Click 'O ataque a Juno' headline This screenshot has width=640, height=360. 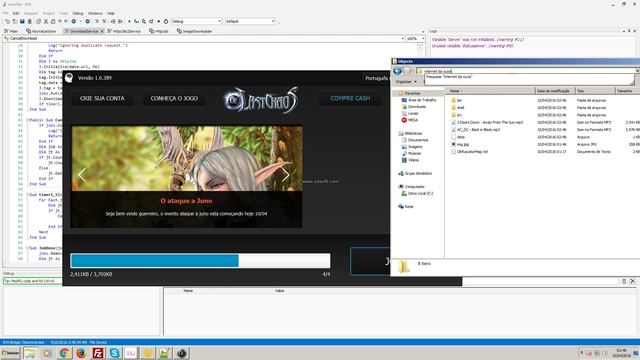click(186, 201)
